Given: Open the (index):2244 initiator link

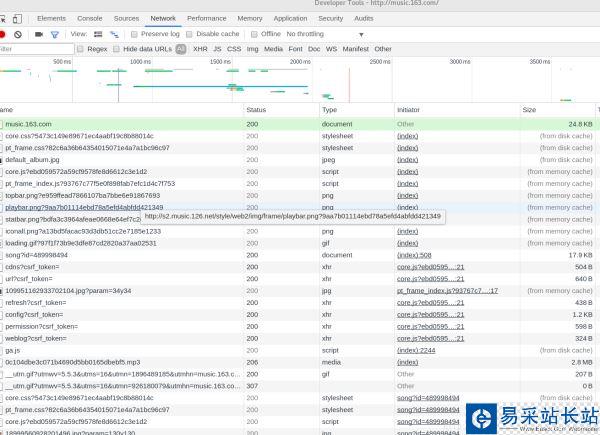Looking at the screenshot, I should point(416,350).
